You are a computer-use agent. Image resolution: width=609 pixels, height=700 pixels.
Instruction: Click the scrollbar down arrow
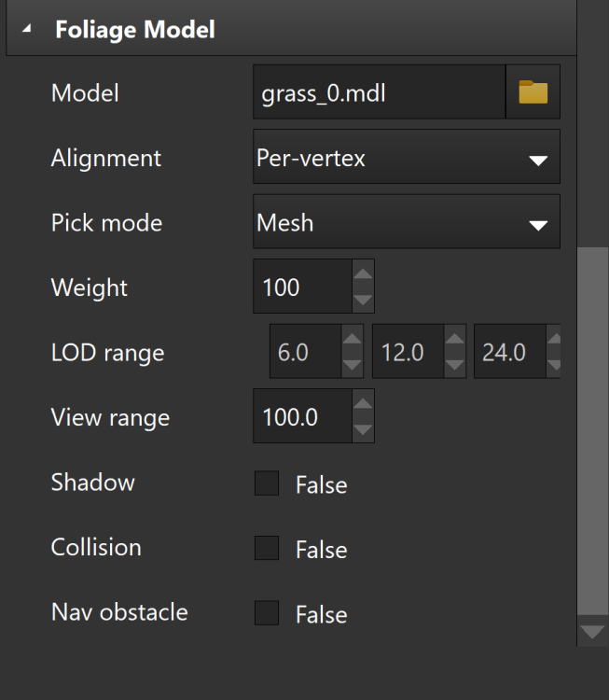592,632
